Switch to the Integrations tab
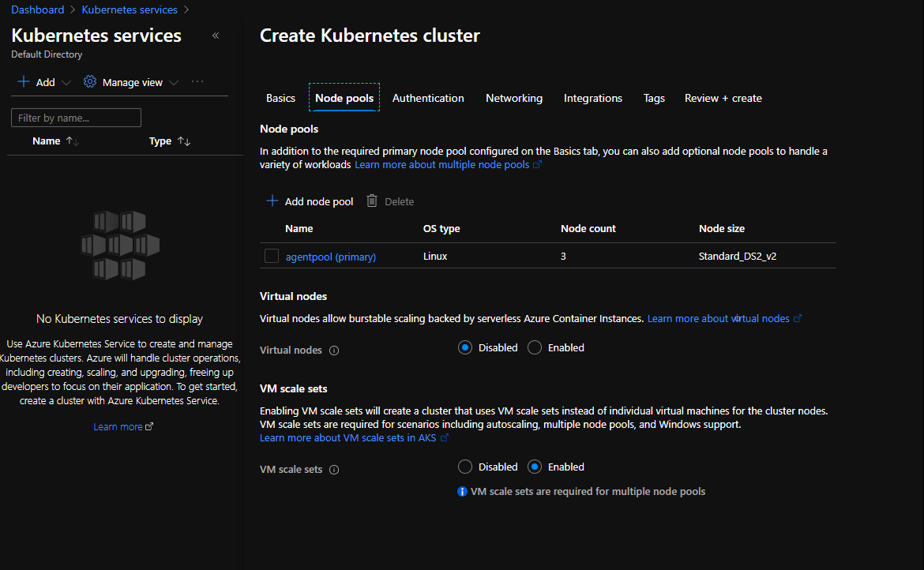Viewport: 924px width, 570px height. coord(593,99)
